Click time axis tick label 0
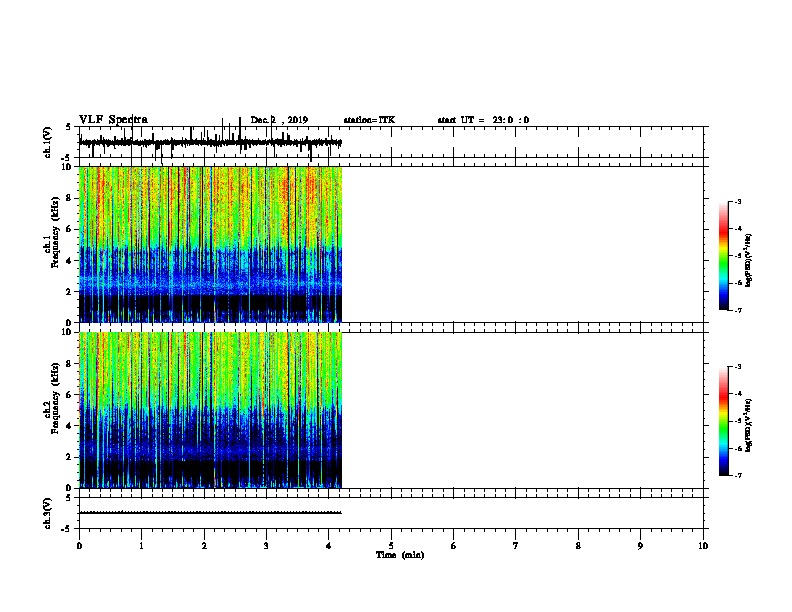Image resolution: width=792 pixels, height=612 pixels. pos(79,546)
